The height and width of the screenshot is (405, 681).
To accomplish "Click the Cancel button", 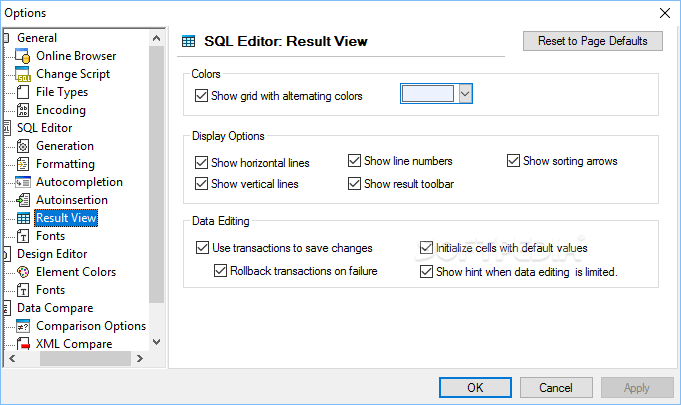I will pos(556,387).
